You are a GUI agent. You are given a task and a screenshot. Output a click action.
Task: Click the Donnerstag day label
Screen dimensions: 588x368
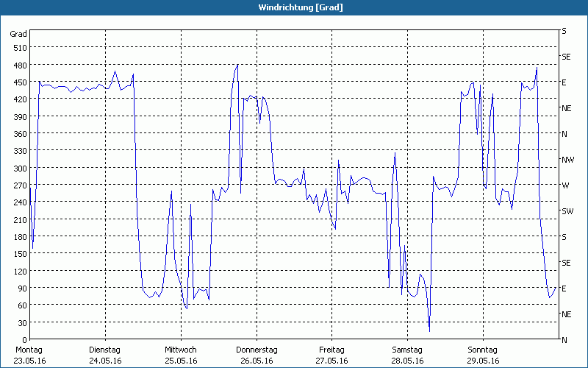256,350
